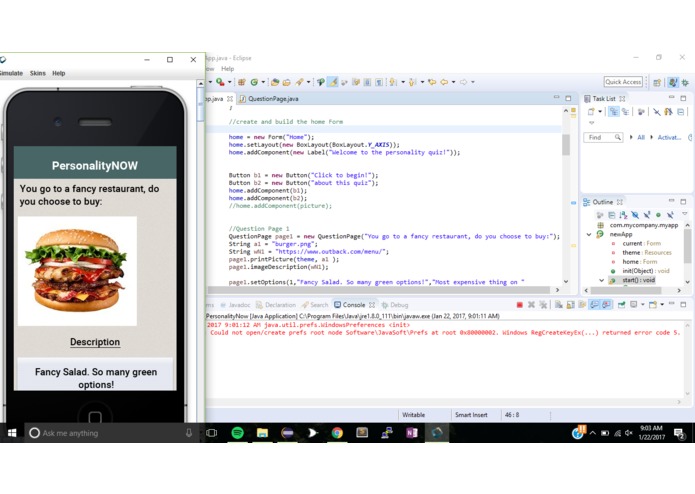Open the Outline view menu triangle
695x494 pixels.
685,214
